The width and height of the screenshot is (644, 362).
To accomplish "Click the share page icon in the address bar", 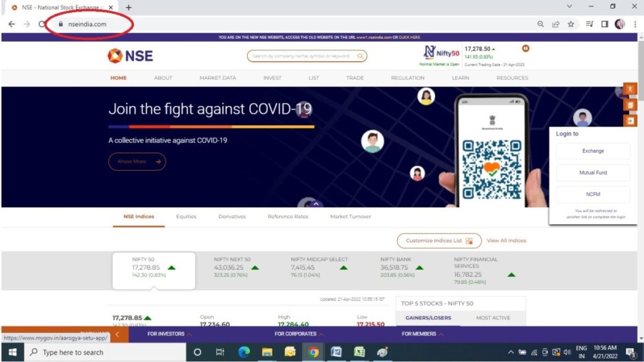I will tap(556, 25).
